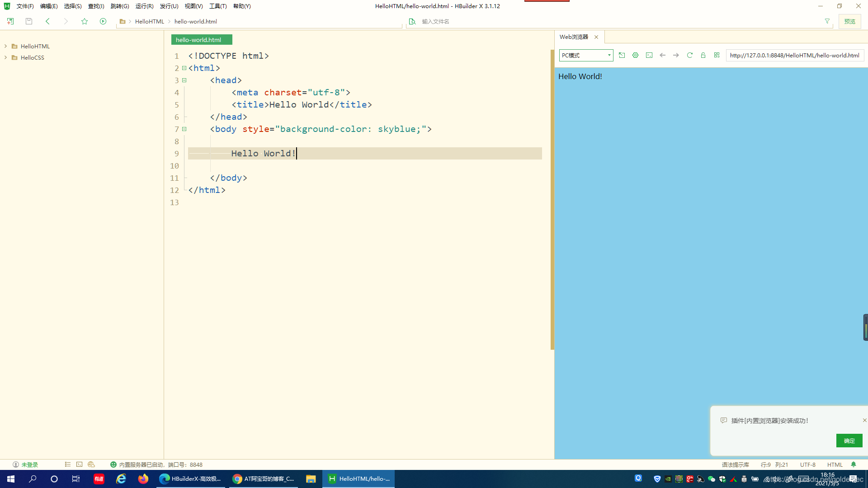Select the bookmark/favorite star icon
Screen dimensions: 868x488
tap(85, 21)
